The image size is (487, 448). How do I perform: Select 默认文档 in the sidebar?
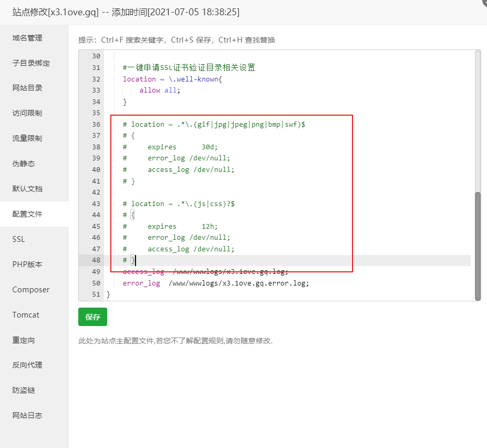pos(27,189)
